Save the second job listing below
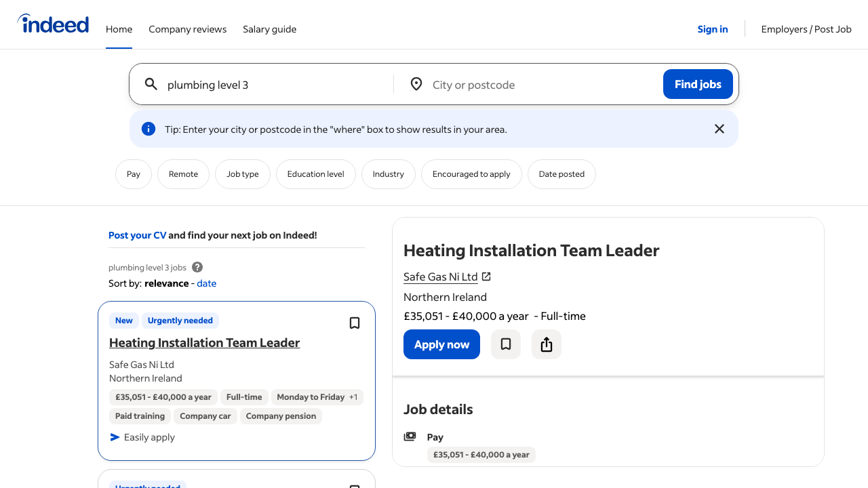This screenshot has height=488, width=868. click(354, 485)
